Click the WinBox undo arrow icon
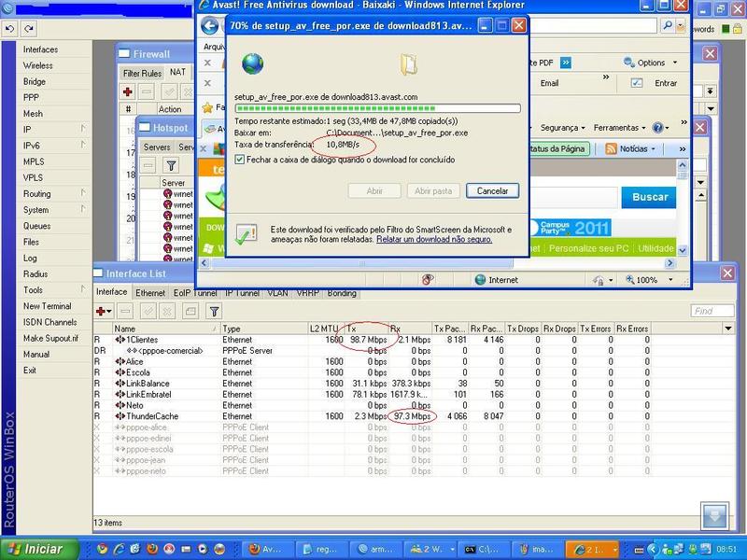 tap(9, 29)
